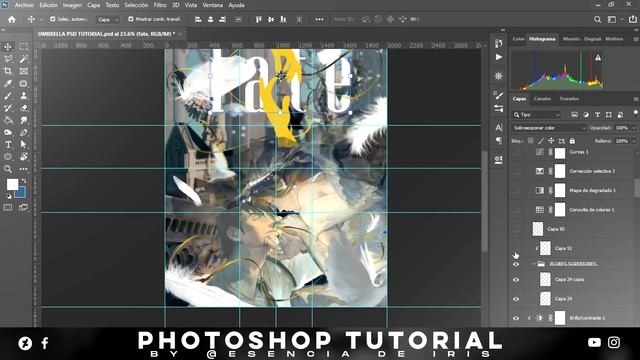This screenshot has width=640, height=360.
Task: Toggle the Selec. autom. checkbox
Action: tap(52, 19)
